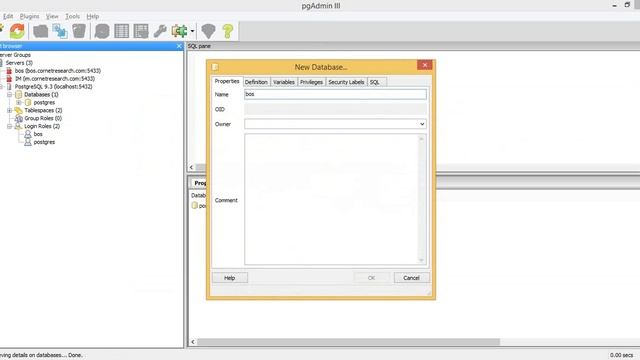Select Group Roles (0) tree item
Screen dimensions: 640x360
pos(43,118)
